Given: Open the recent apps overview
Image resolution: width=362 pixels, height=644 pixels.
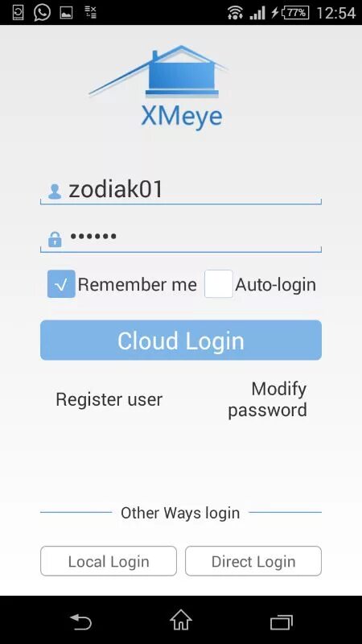Looking at the screenshot, I should click(x=282, y=622).
